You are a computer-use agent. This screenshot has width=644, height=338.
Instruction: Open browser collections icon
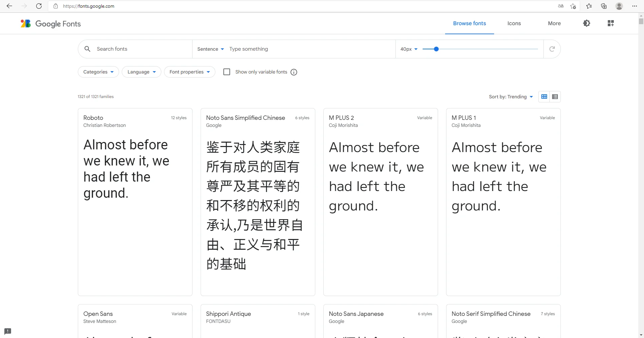pos(604,6)
